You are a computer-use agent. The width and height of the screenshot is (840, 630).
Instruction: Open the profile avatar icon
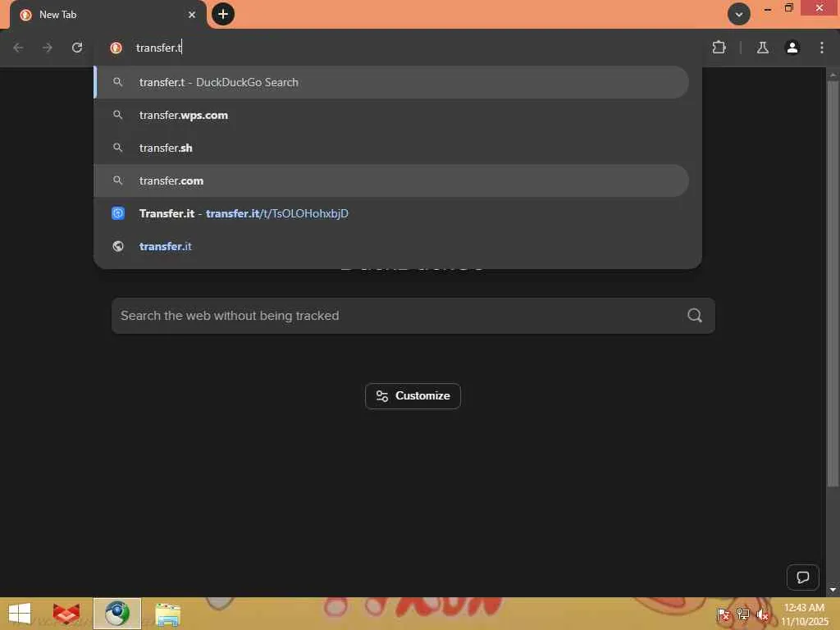(x=792, y=48)
